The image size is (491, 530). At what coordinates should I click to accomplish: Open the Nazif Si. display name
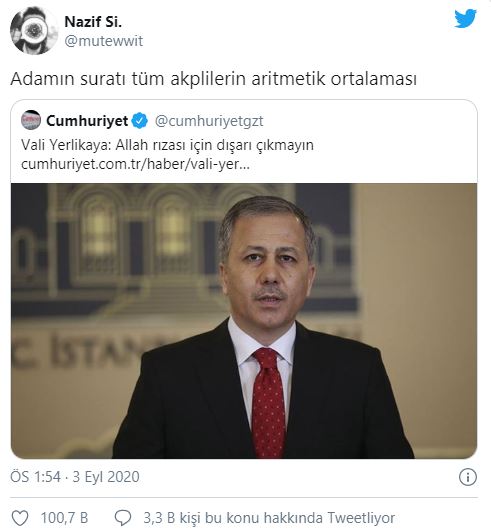click(x=93, y=22)
